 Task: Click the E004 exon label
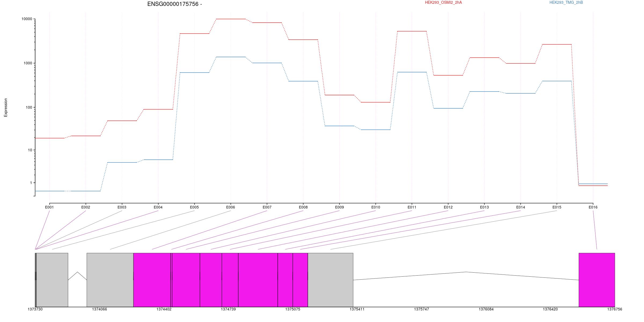point(158,207)
